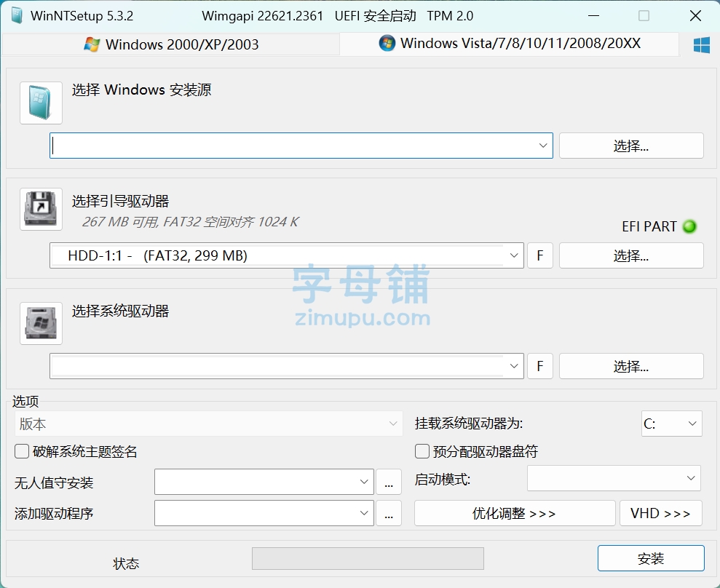
Task: Click the status progress bar
Action: tap(368, 558)
